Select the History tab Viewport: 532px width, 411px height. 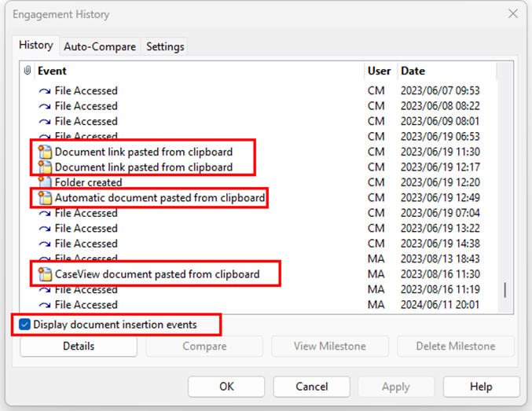36,46
